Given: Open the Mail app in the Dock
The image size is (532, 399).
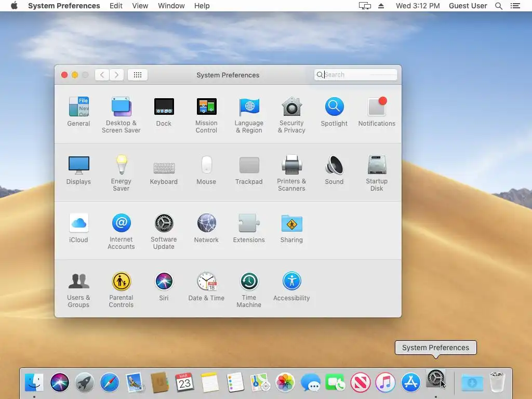Looking at the screenshot, I should (x=135, y=382).
